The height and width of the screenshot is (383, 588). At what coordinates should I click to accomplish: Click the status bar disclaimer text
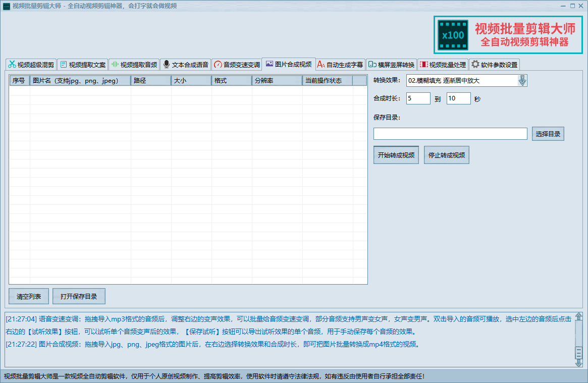[x=214, y=376]
